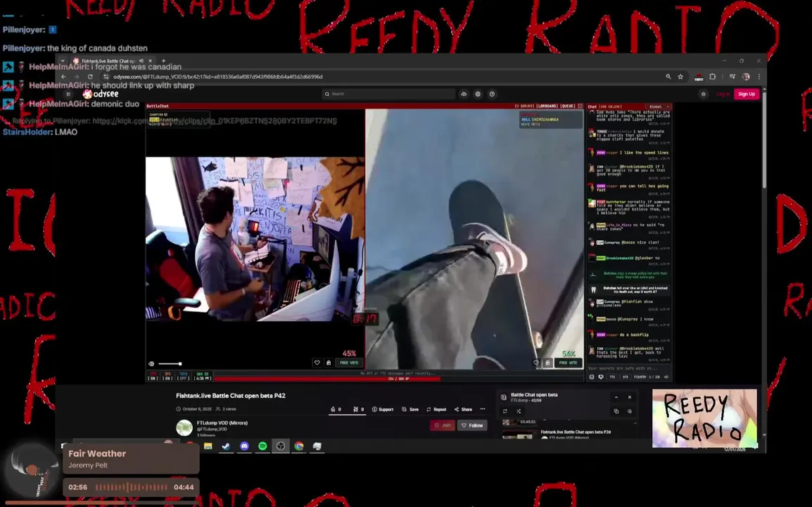Open the video more options ellipsis
Viewport: 812px width, 507px height.
coord(483,409)
